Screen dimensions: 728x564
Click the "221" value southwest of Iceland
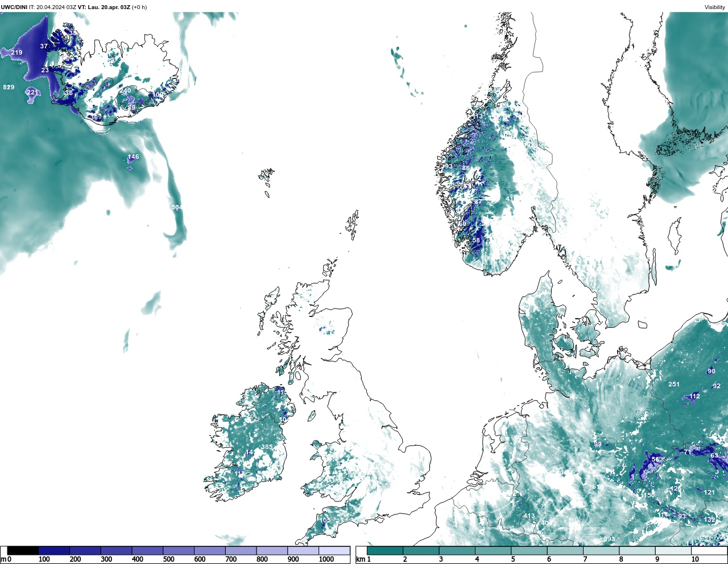(33, 92)
